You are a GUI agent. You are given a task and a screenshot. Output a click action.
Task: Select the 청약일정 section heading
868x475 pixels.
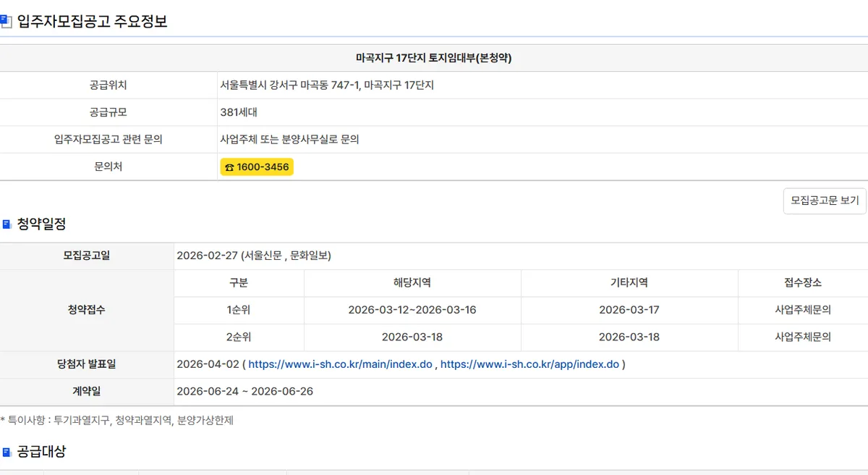41,224
